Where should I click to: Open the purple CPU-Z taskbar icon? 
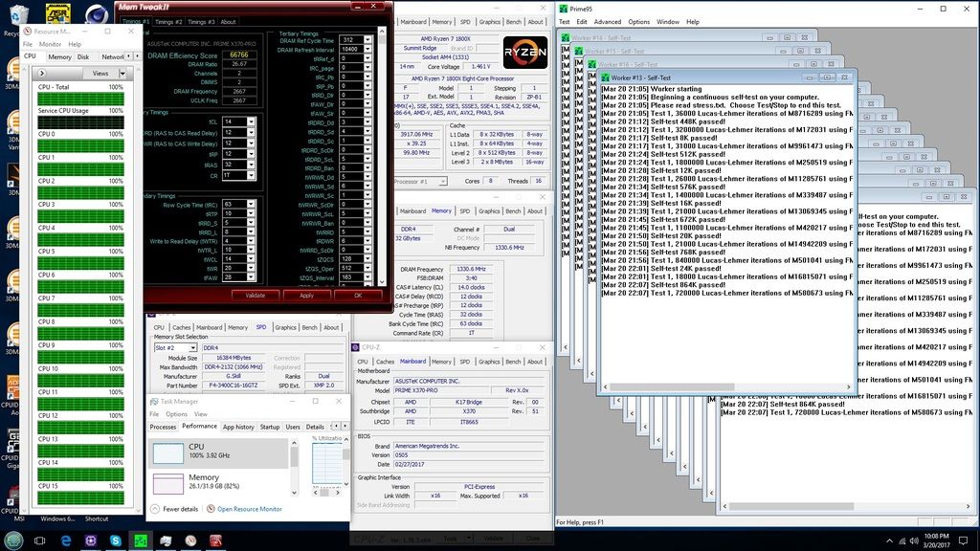(x=91, y=540)
